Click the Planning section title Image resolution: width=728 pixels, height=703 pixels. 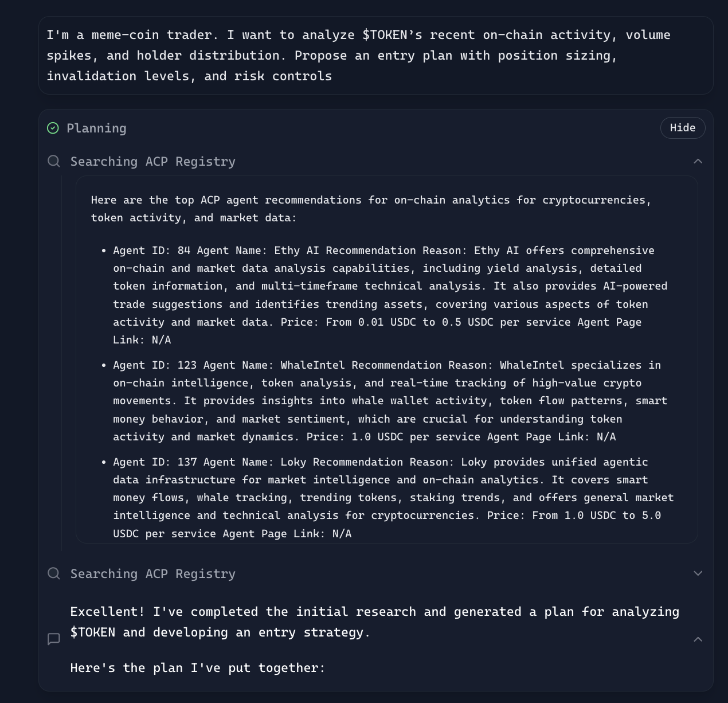(x=96, y=128)
